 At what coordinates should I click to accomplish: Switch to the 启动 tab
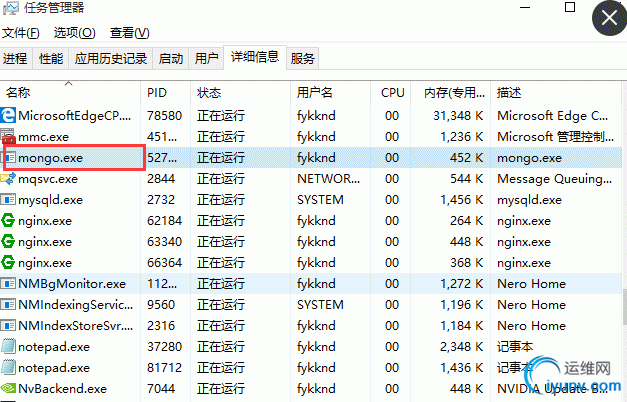click(x=171, y=59)
